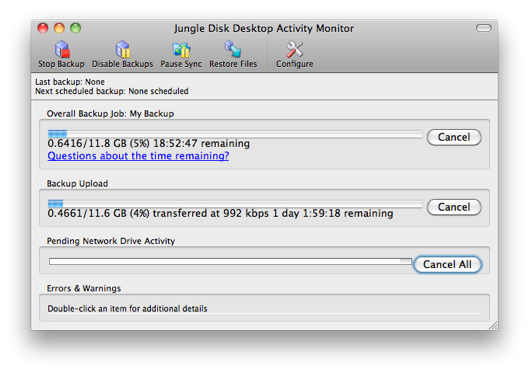Click the Pause Sync toolbar icon
This screenshot has width=529, height=373.
pos(181,50)
